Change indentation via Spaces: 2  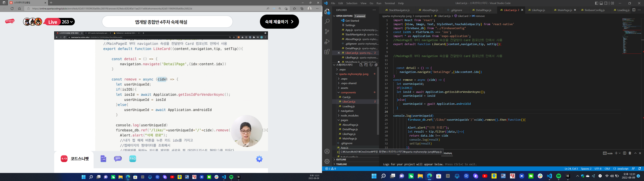coord(586,169)
